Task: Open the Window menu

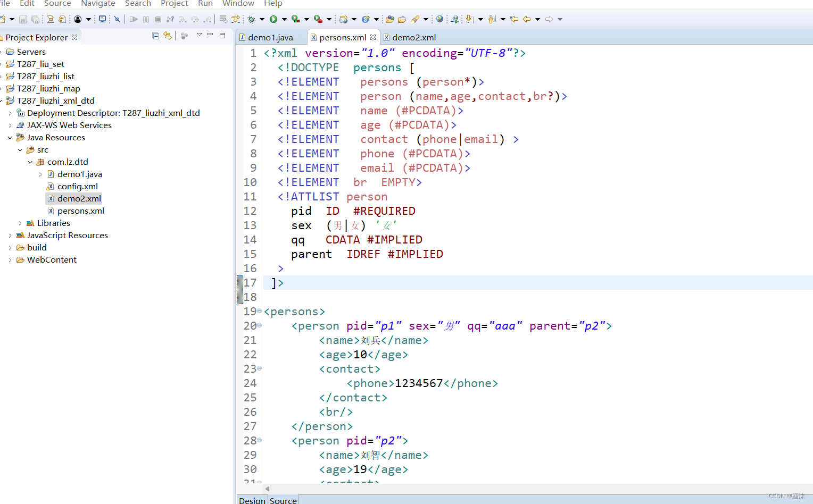Action: tap(238, 4)
